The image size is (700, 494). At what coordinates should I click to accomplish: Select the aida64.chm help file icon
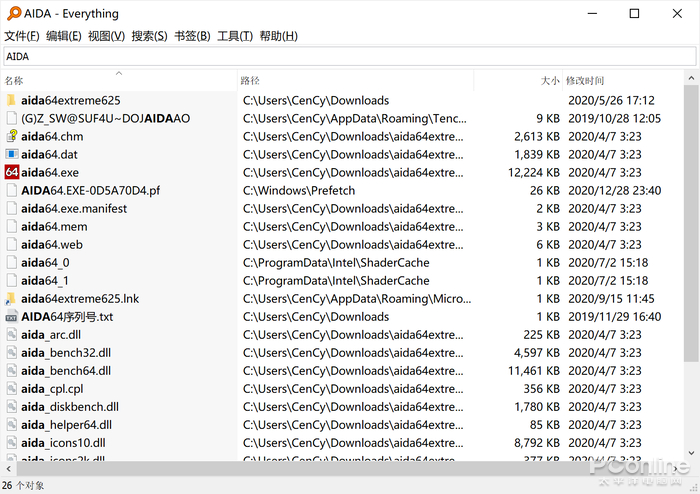[12, 136]
